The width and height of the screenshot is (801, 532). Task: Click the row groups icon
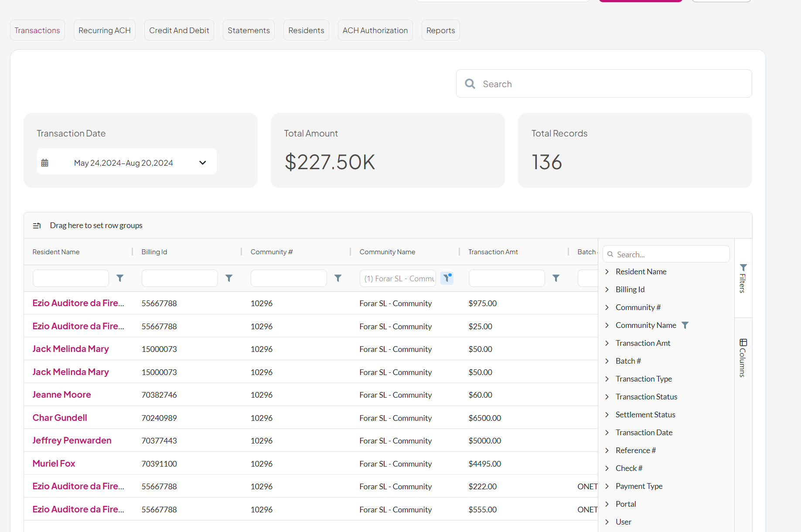(x=37, y=225)
